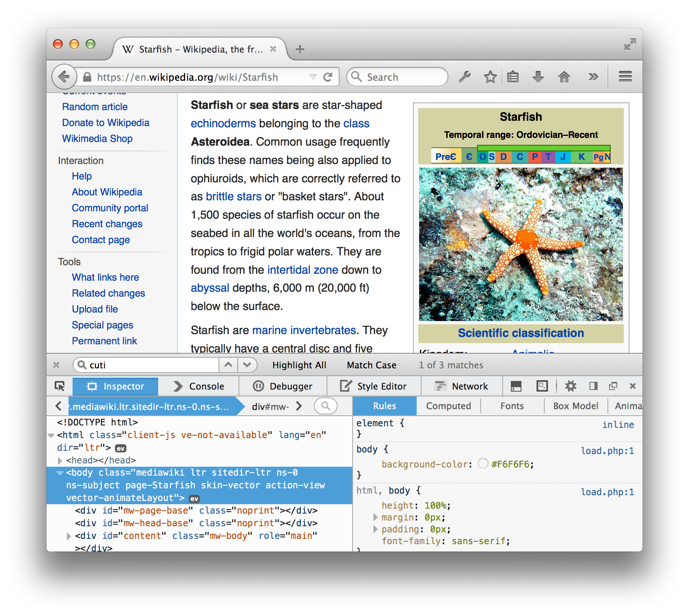Click the K period in timeline bar

point(581,157)
